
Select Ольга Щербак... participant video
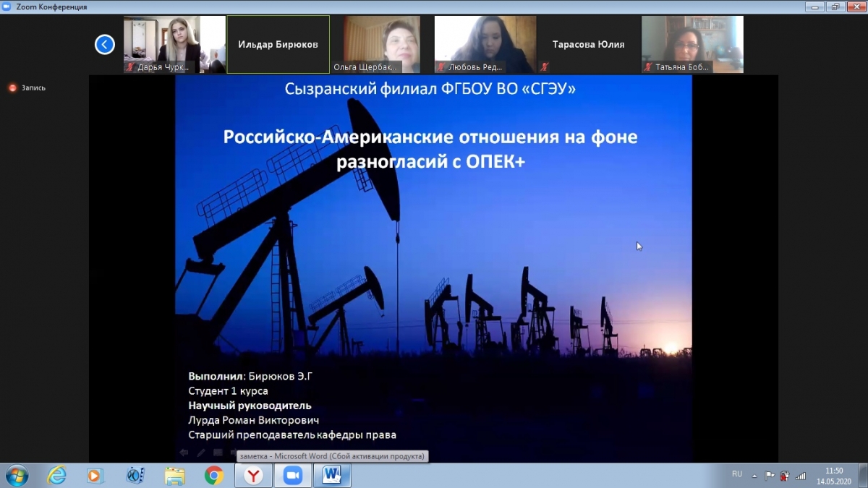(x=382, y=45)
